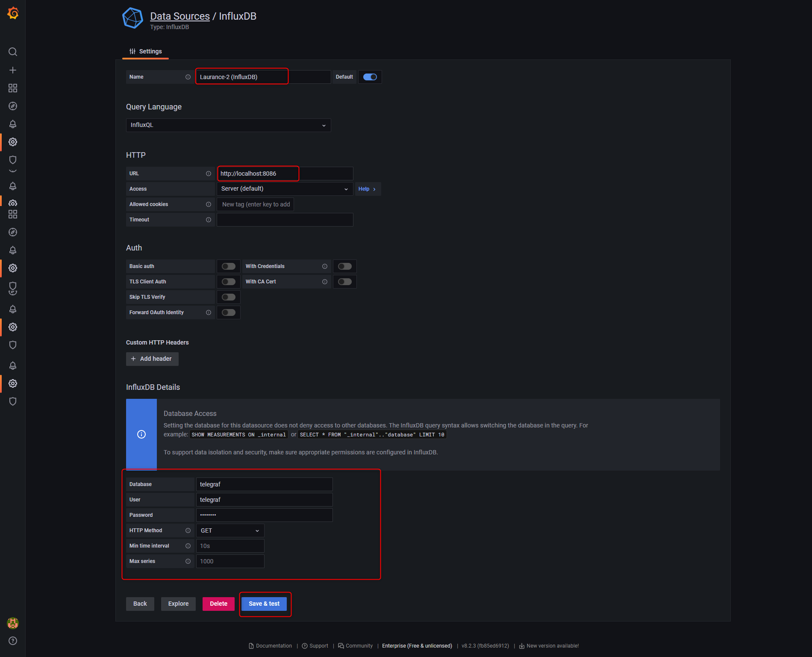Click the Database Access info circle icon

point(141,434)
